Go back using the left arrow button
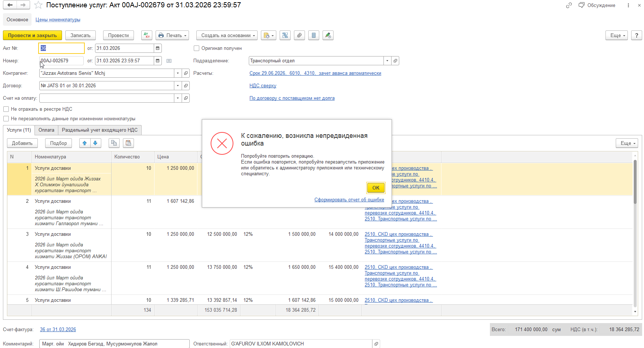This screenshot has height=348, width=644. click(10, 5)
